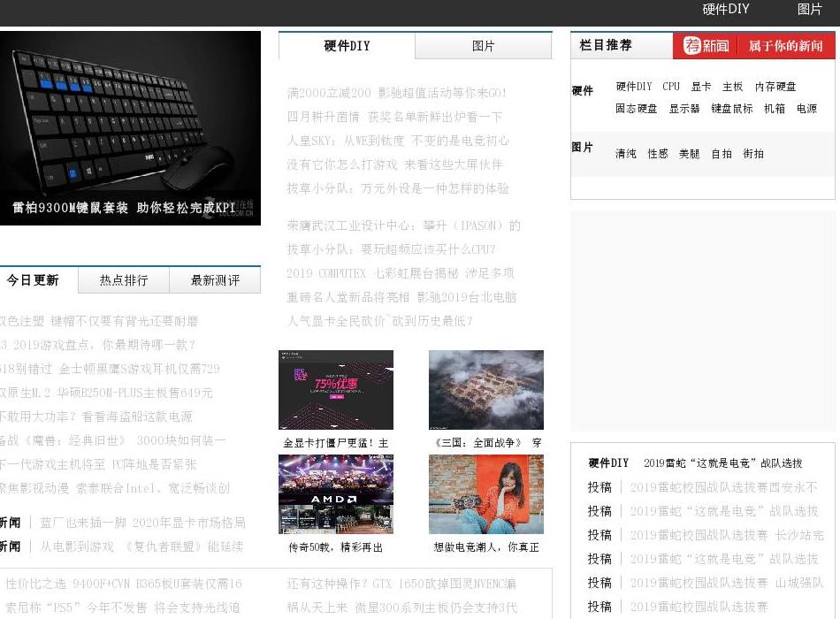The height and width of the screenshot is (619, 840).
Task: Open article 还有这种操作?GTX 1650砍掉图灵NVENC
Action: pyautogui.click(x=401, y=584)
